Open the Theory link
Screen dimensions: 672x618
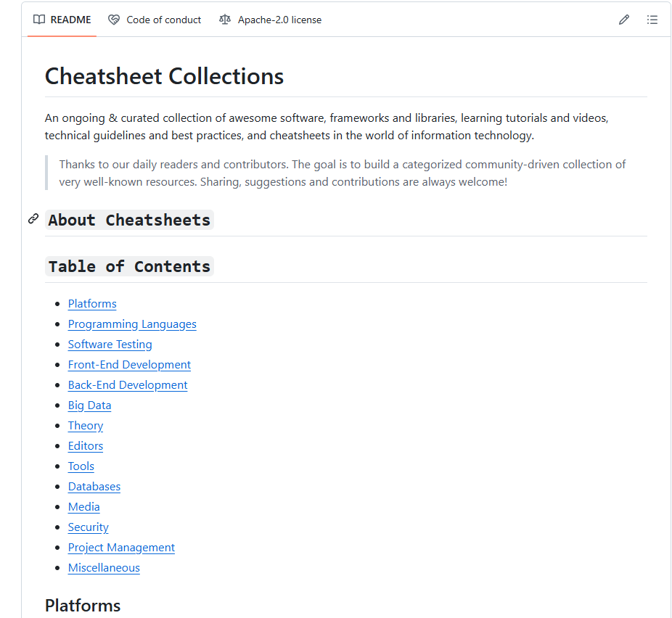pyautogui.click(x=86, y=426)
